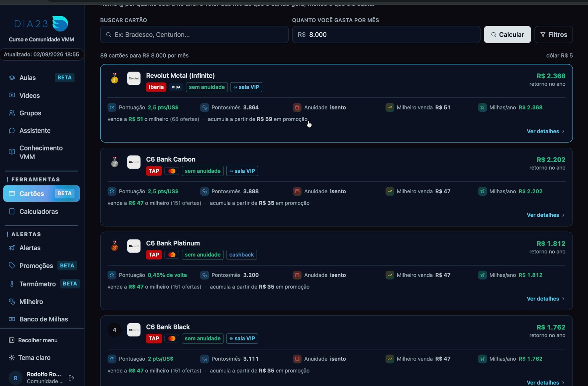Click Milheiro venda icon on C6 Bank Platinum
The image size is (588, 386).
(x=390, y=275)
